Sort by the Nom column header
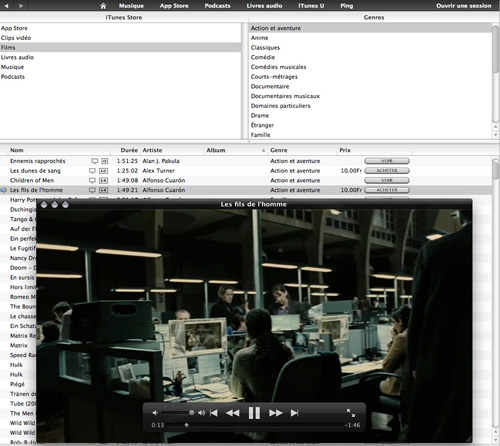The image size is (500, 446). (x=58, y=150)
